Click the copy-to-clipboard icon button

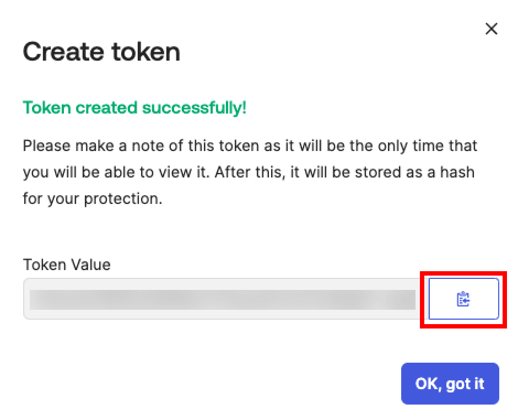[x=463, y=299]
